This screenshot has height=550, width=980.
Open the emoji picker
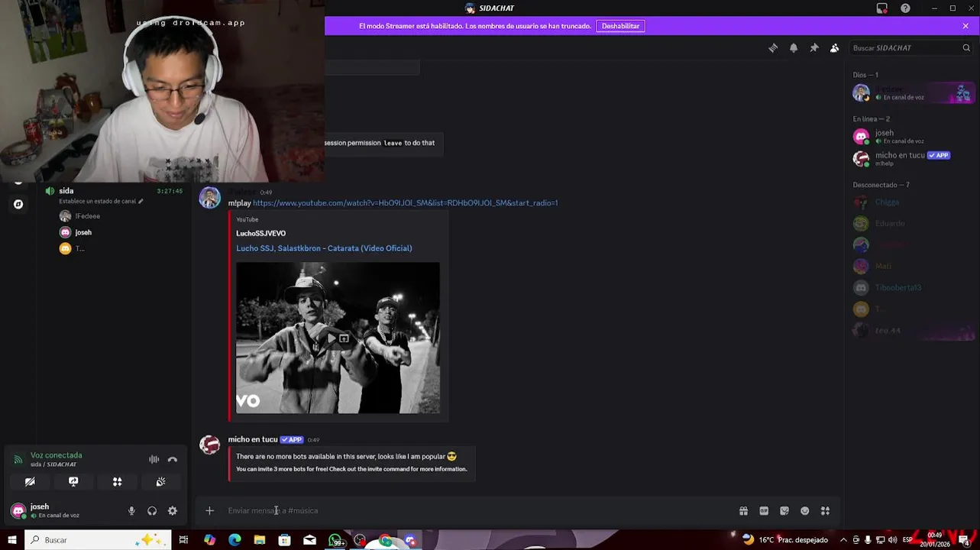tap(805, 511)
